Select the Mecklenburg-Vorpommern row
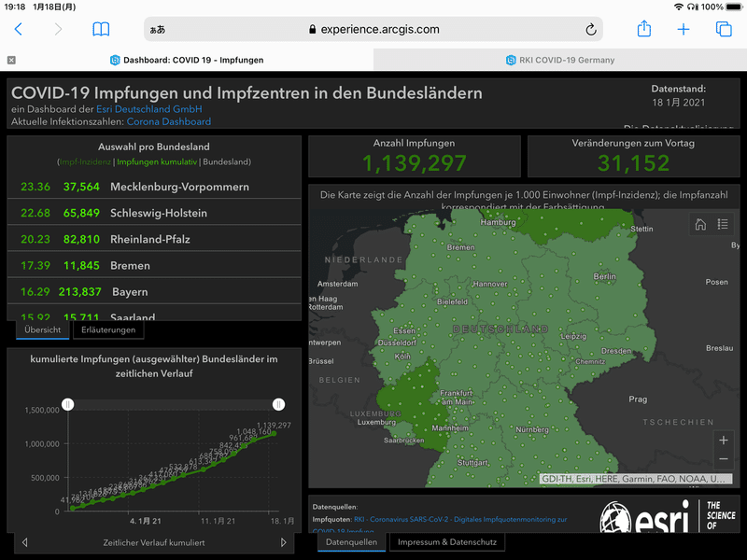The width and height of the screenshot is (747, 560). (154, 187)
